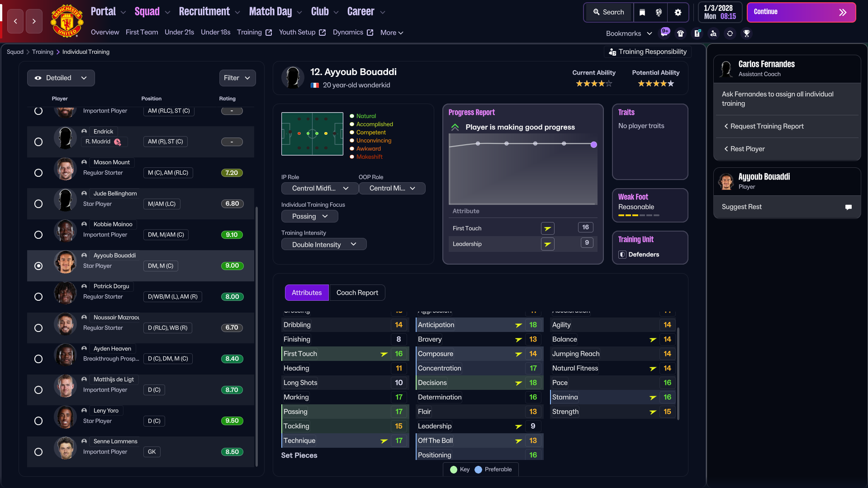Expand the Portal menu
868x488 pixels.
108,12
